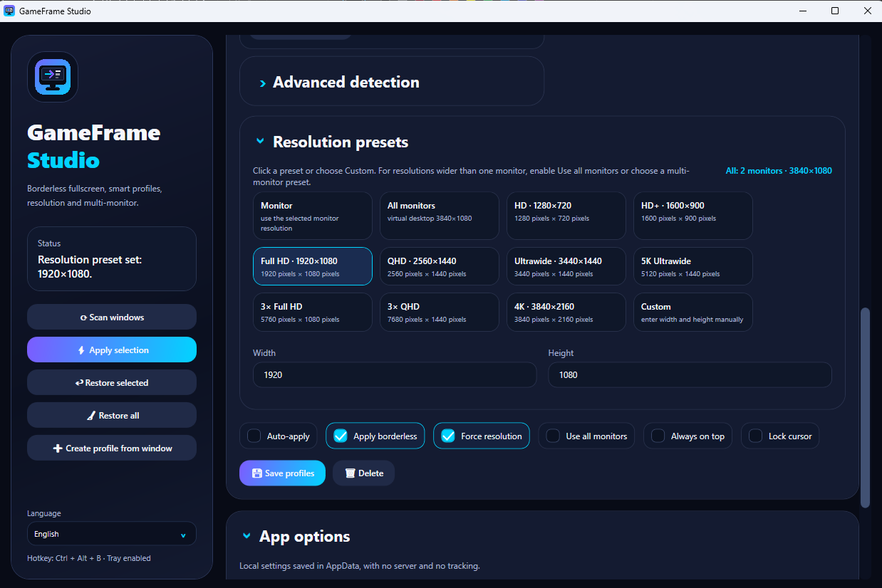This screenshot has height=588, width=882.
Task: Click the Apply selection button
Action: coord(112,350)
